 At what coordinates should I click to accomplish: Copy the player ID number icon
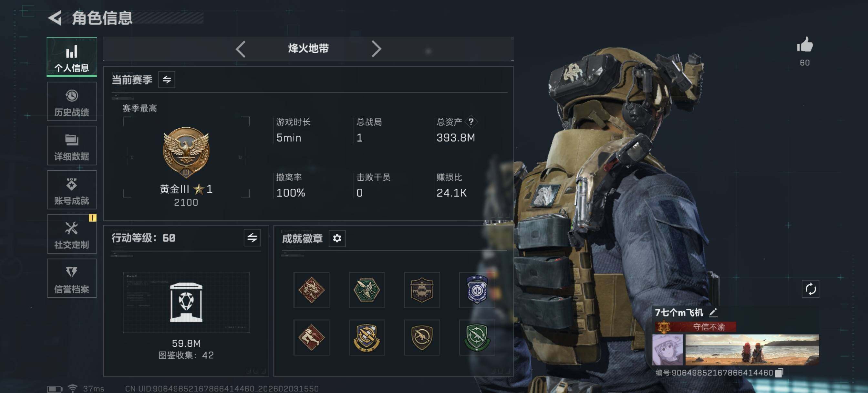coord(779,372)
